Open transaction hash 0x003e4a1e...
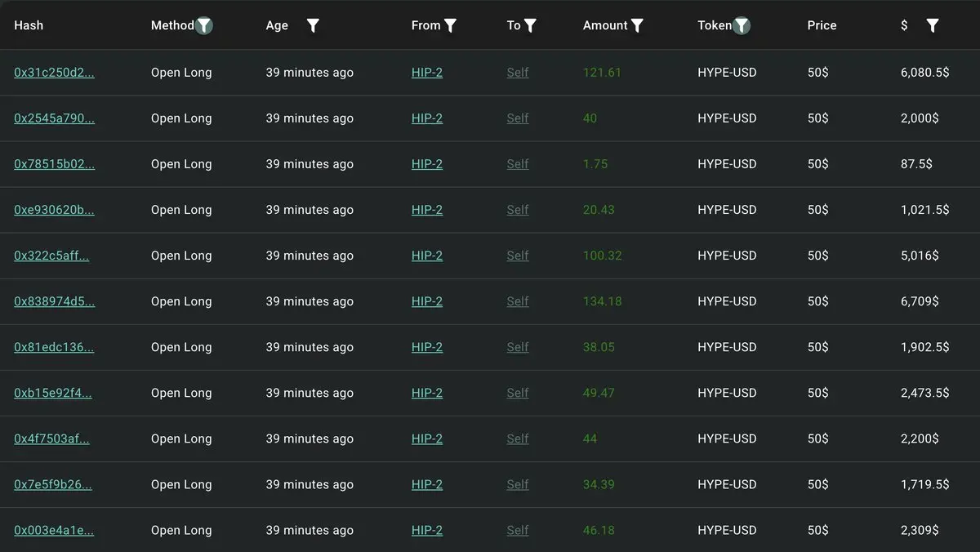The image size is (980, 552). click(x=54, y=530)
